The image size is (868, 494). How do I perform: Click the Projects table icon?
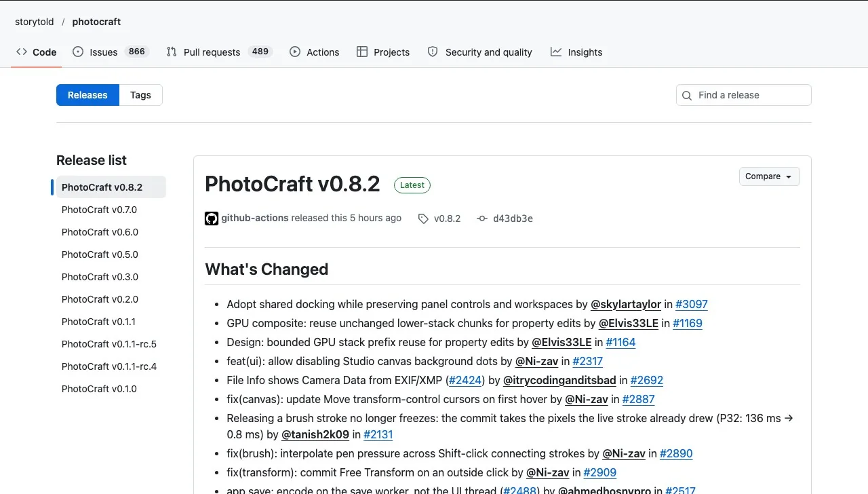click(x=362, y=52)
